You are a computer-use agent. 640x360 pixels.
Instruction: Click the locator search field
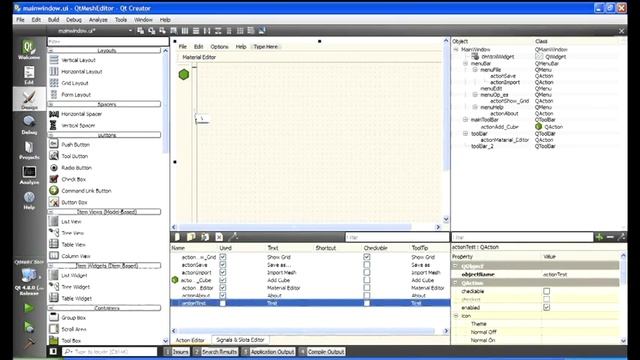coord(109,351)
